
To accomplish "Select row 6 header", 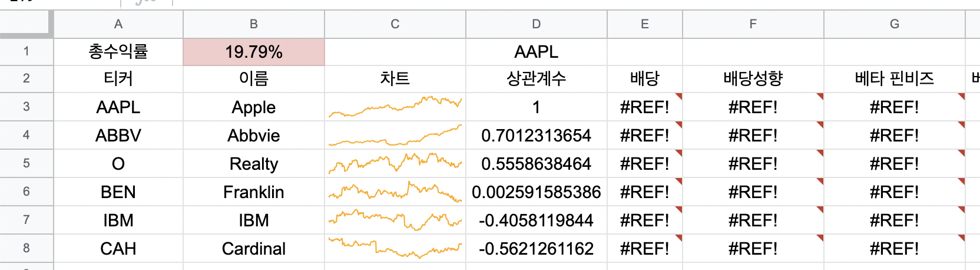I will (x=27, y=192).
